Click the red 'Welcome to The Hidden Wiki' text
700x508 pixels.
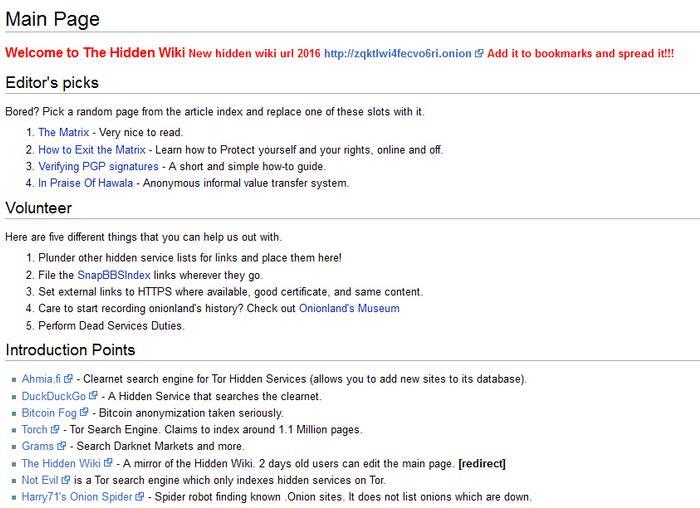(x=95, y=53)
